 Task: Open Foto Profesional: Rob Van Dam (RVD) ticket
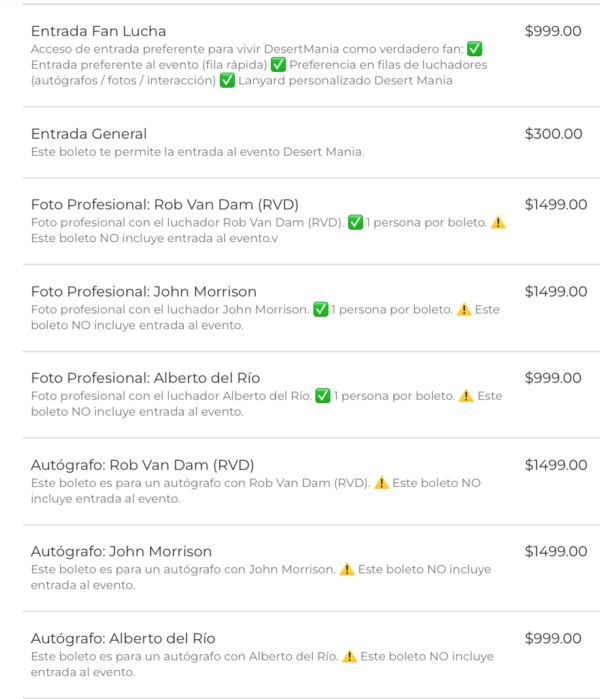165,205
